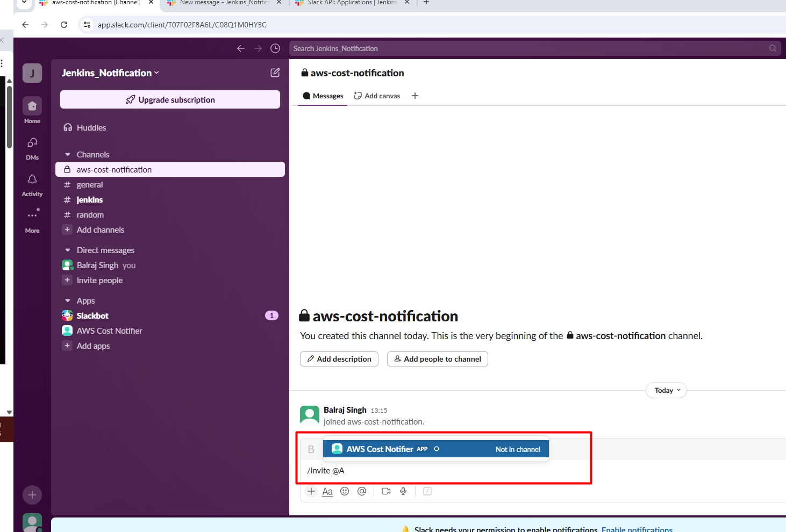Collapse the Direct messages section
The width and height of the screenshot is (786, 532).
point(68,250)
